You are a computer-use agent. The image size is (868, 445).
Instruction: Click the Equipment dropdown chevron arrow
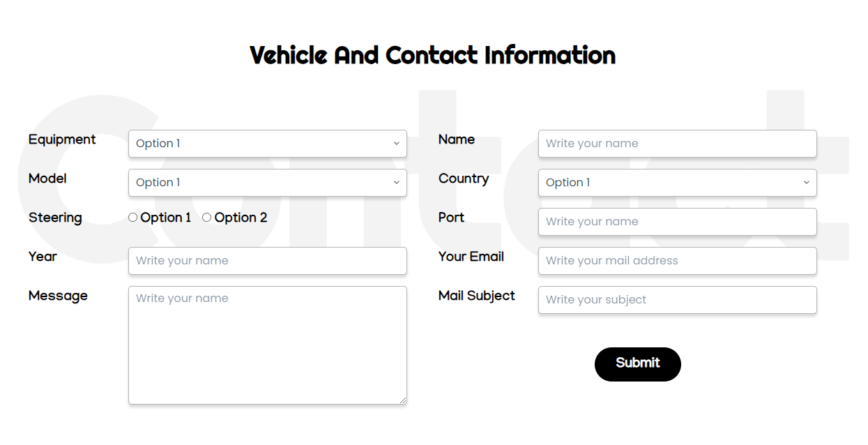point(396,144)
